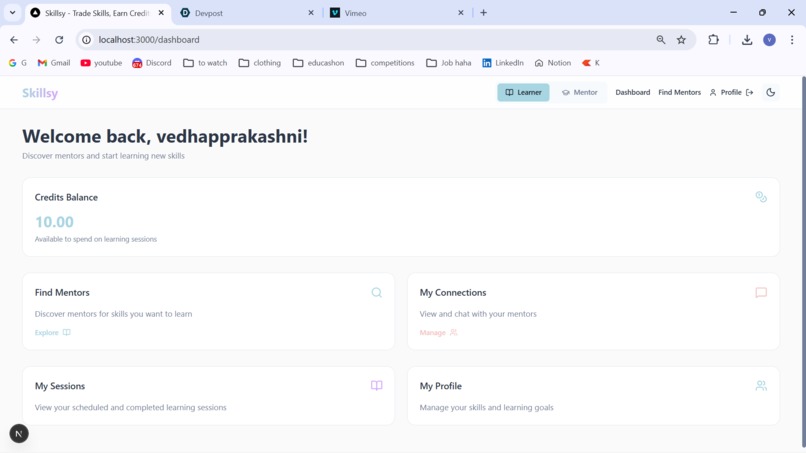Bookmark this page with star
This screenshot has width=806, height=453.
coord(681,40)
